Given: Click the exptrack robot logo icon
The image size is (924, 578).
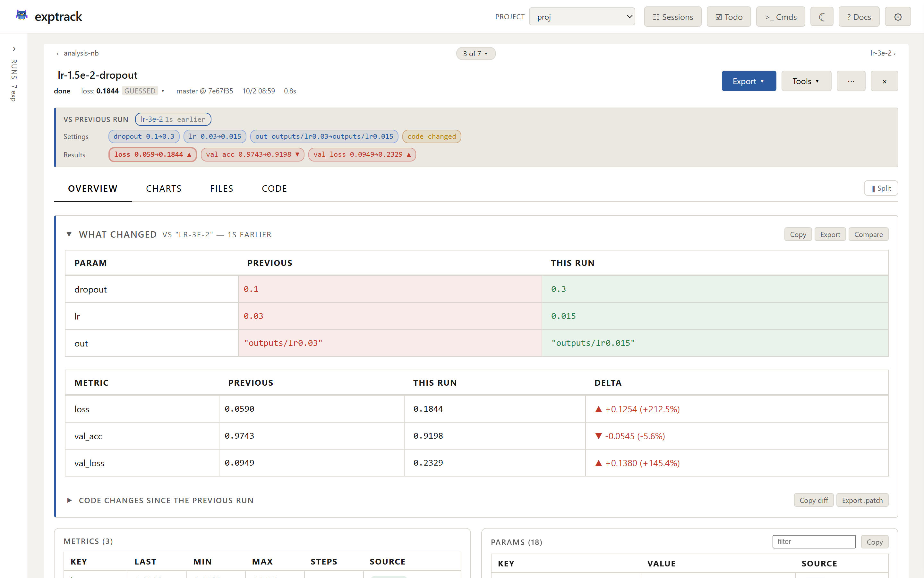Looking at the screenshot, I should pos(22,15).
